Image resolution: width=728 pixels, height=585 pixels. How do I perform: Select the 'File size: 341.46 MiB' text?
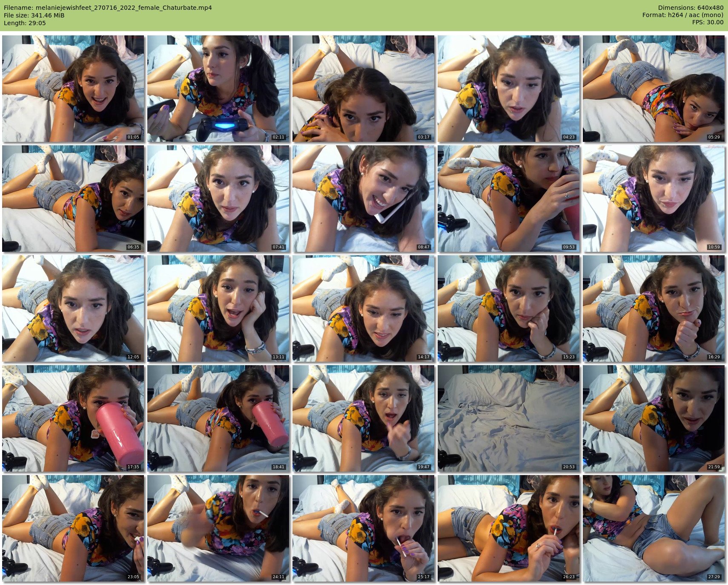34,15
